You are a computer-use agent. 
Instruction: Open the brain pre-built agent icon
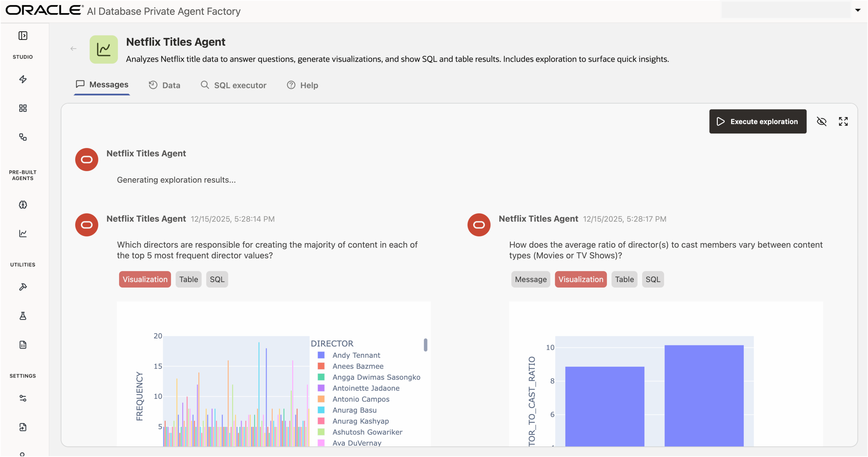[x=23, y=205]
